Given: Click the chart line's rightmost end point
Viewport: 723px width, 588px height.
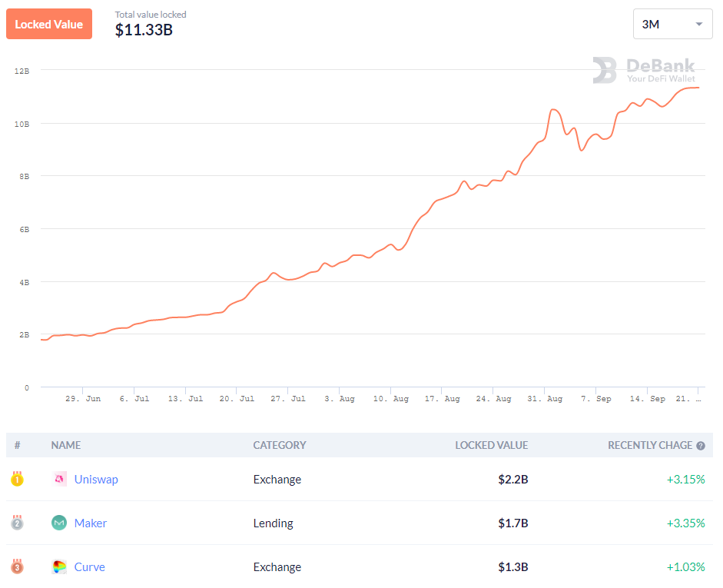Looking at the screenshot, I should (x=698, y=88).
